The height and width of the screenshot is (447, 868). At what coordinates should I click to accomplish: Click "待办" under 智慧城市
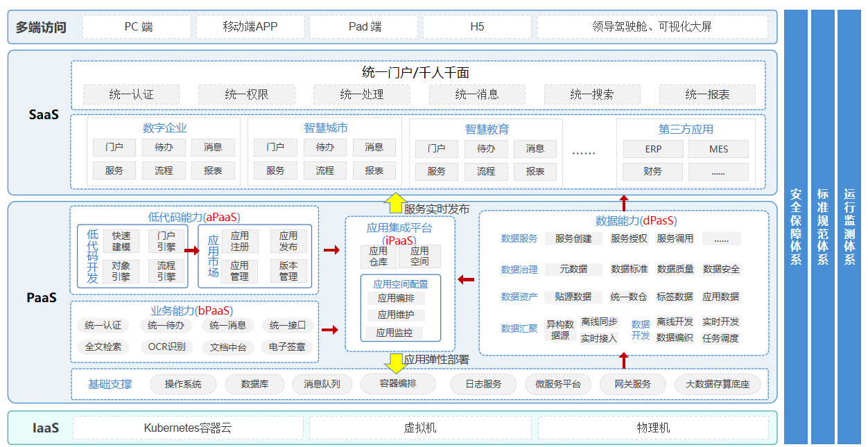[x=324, y=147]
